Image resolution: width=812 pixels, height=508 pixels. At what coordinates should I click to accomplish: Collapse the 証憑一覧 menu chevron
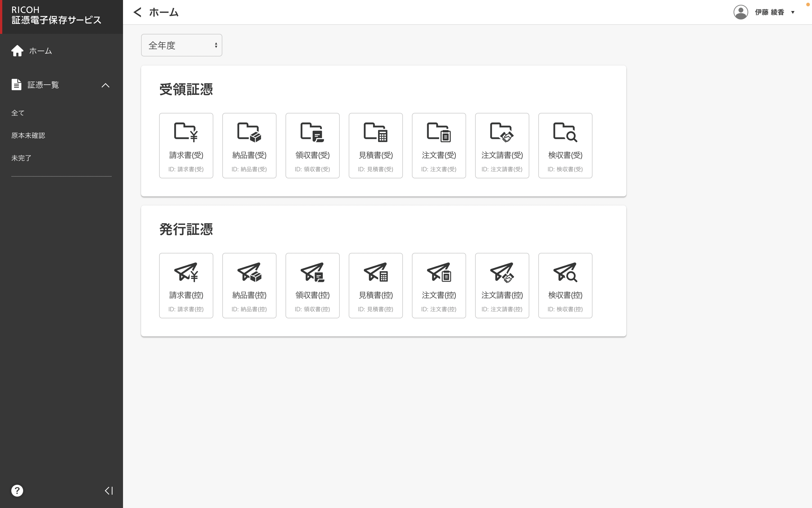click(x=106, y=85)
